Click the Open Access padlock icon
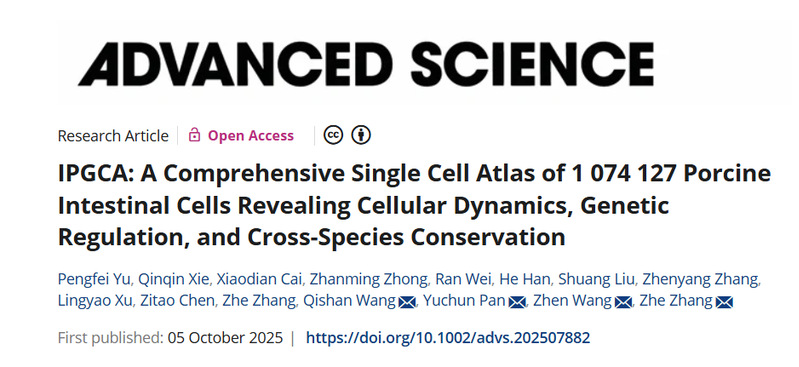Image resolution: width=799 pixels, height=367 pixels. [x=194, y=135]
